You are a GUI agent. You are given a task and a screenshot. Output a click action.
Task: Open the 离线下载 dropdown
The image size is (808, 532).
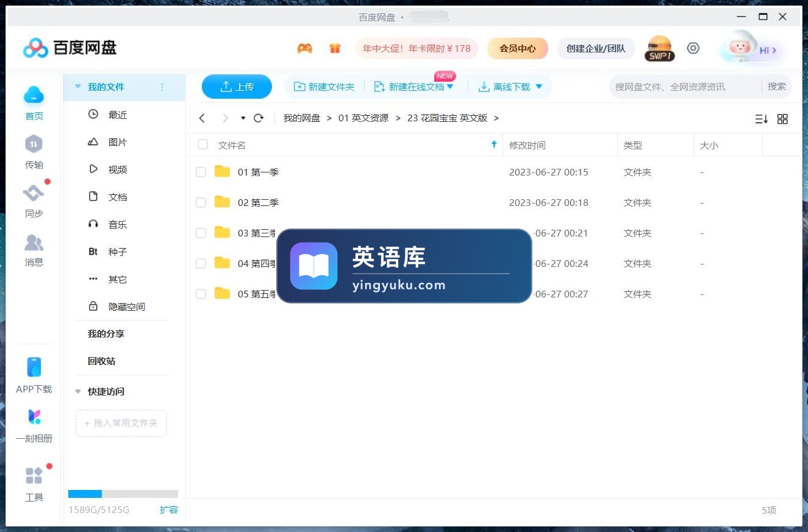[x=538, y=87]
